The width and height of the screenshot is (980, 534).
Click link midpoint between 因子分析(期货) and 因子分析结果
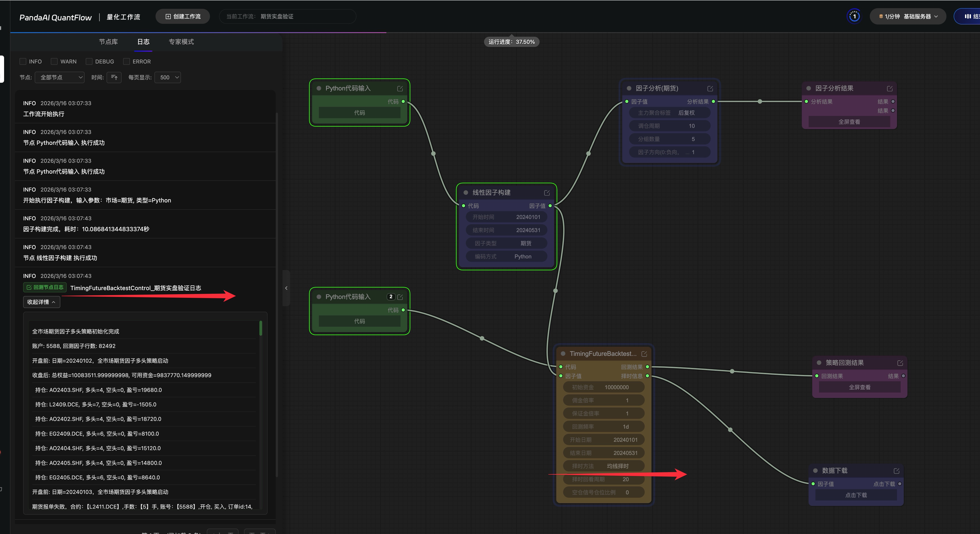pos(760,102)
